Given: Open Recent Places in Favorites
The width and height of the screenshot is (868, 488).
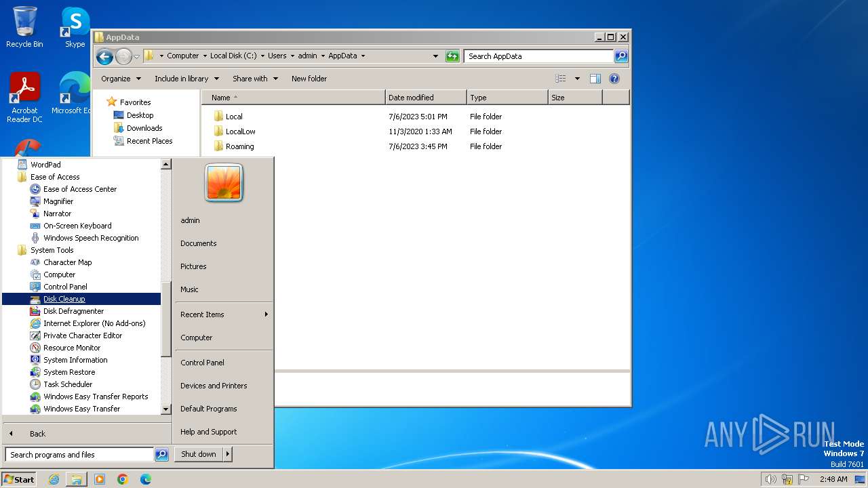Looking at the screenshot, I should click(x=149, y=141).
